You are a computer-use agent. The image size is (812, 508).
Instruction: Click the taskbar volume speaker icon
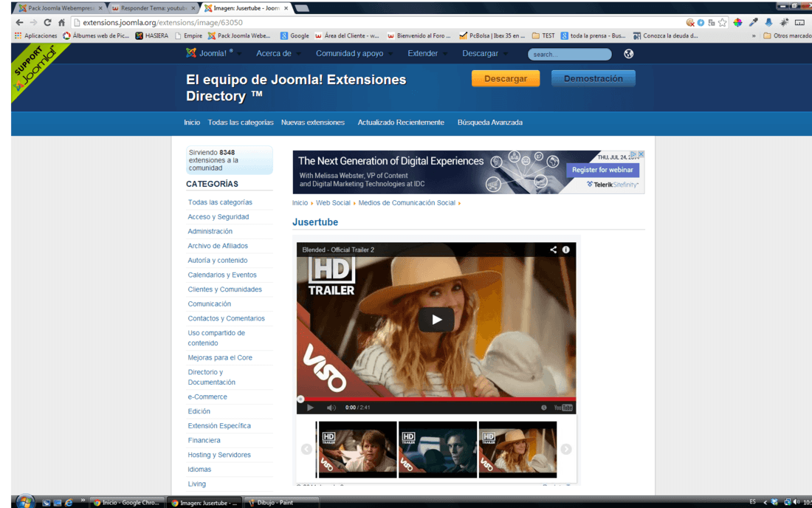coord(796,502)
